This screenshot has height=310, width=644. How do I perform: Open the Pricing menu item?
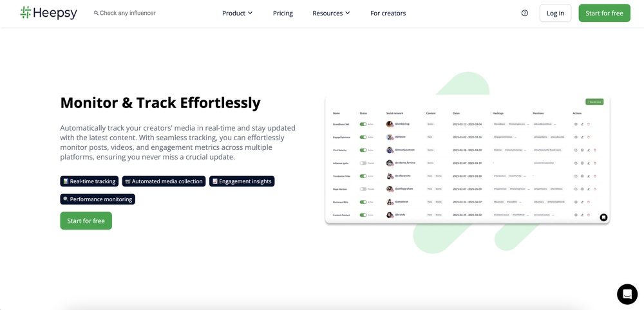[x=283, y=13]
